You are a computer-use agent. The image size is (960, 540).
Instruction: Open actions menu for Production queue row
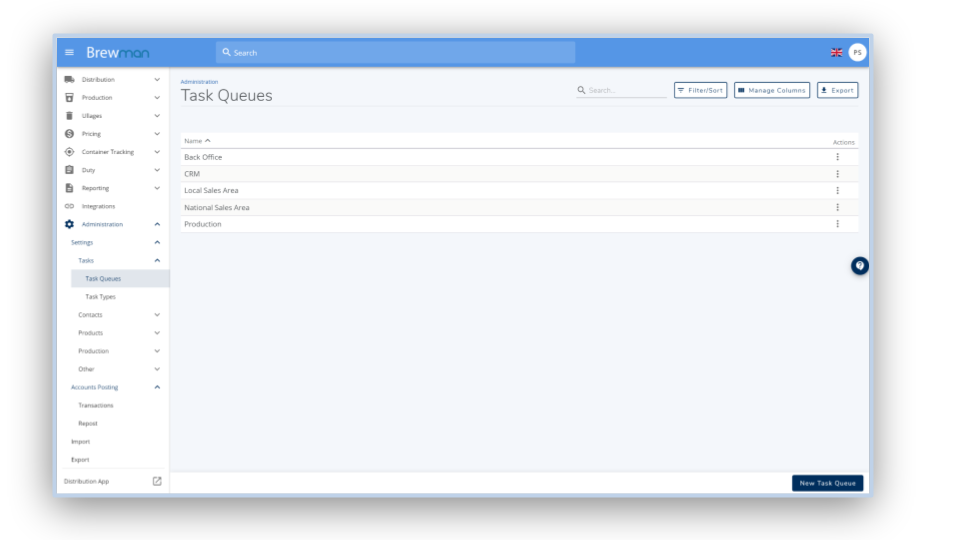pos(838,224)
